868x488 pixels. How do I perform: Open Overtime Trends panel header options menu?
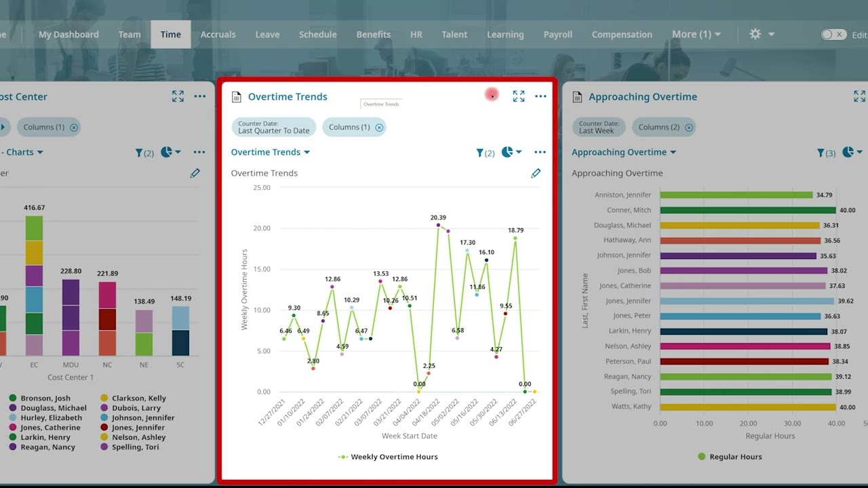pyautogui.click(x=540, y=96)
